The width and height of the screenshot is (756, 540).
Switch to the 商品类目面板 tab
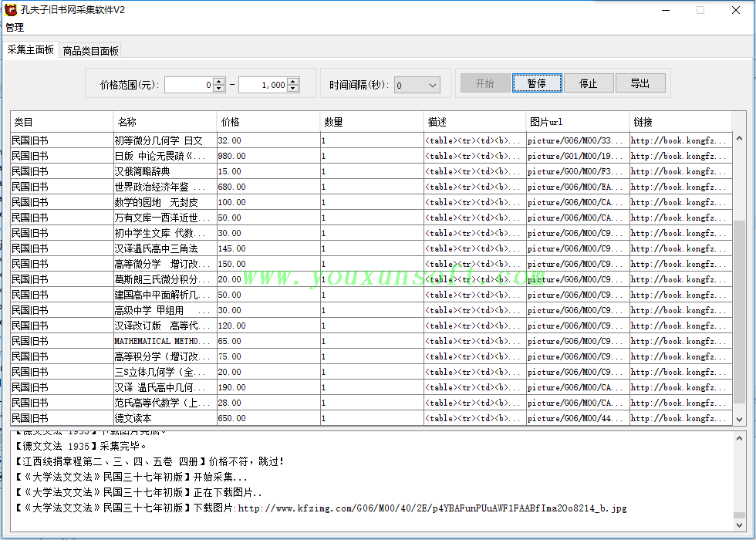(91, 51)
